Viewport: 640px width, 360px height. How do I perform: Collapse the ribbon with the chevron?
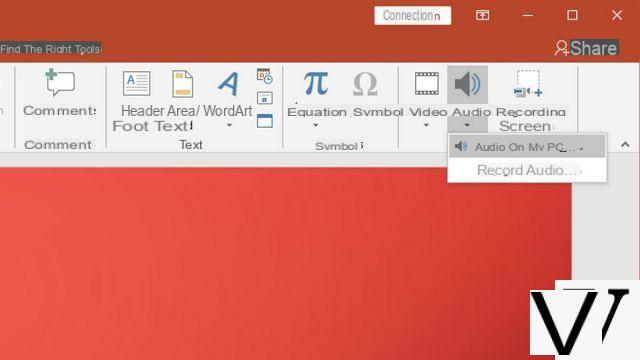pyautogui.click(x=625, y=144)
